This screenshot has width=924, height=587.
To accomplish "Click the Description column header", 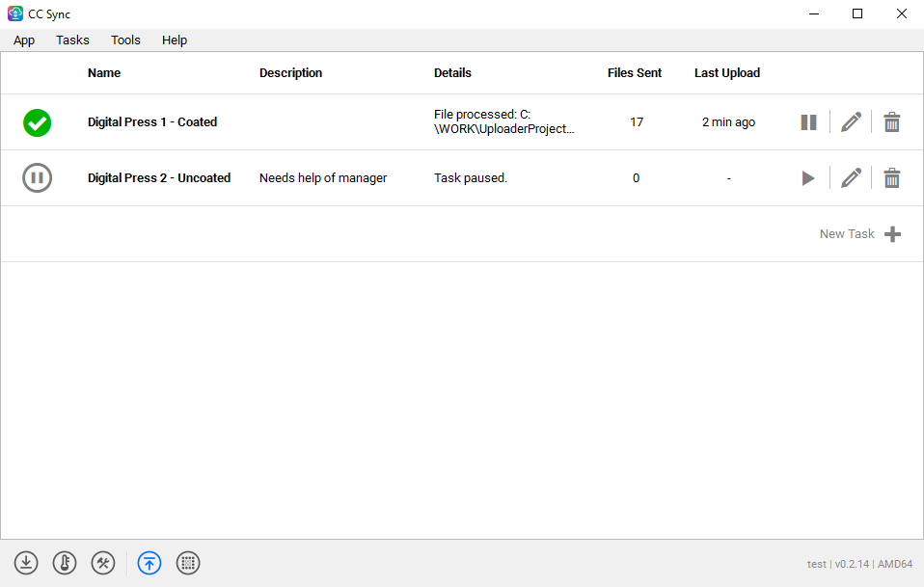I will click(x=290, y=73).
